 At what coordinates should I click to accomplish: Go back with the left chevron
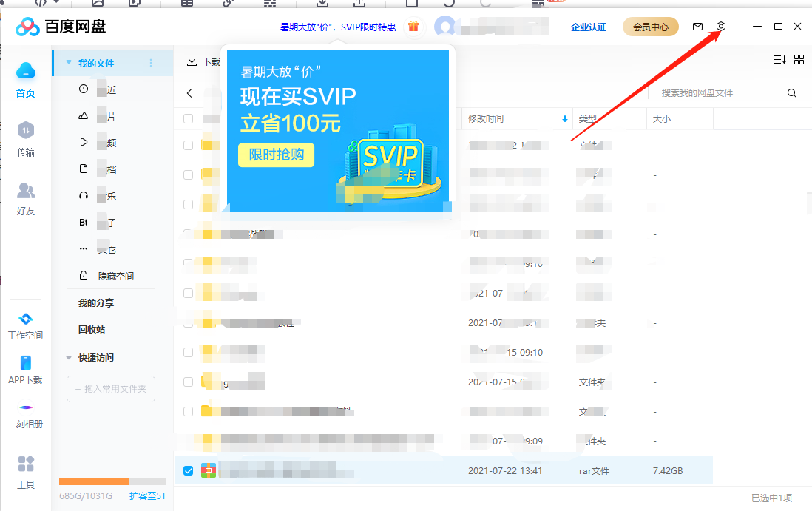[189, 93]
